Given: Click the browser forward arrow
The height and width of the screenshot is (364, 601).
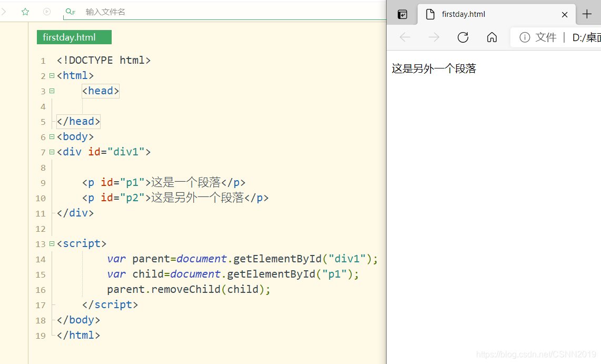Looking at the screenshot, I should tap(434, 37).
